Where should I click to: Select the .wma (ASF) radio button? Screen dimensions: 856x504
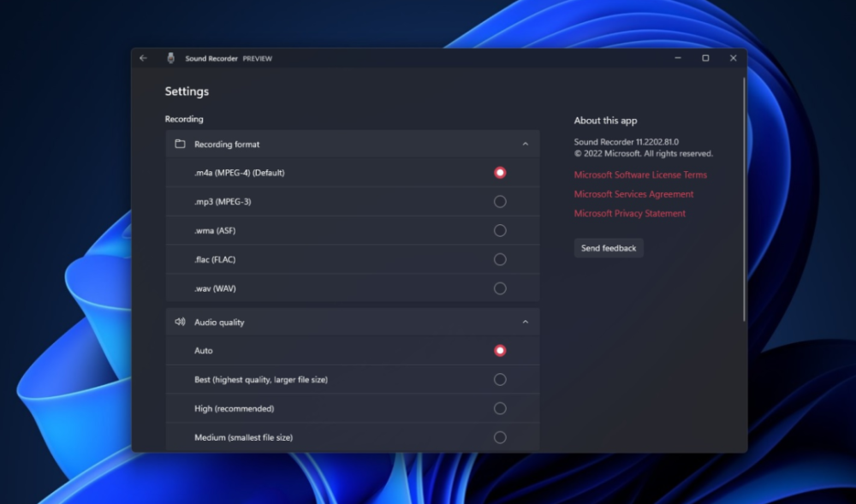pyautogui.click(x=500, y=231)
